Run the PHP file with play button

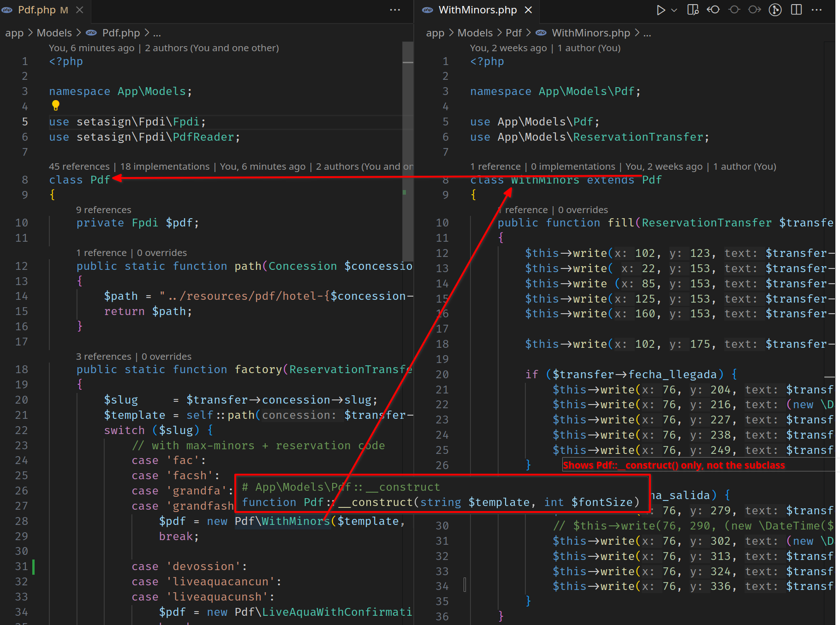pyautogui.click(x=660, y=10)
